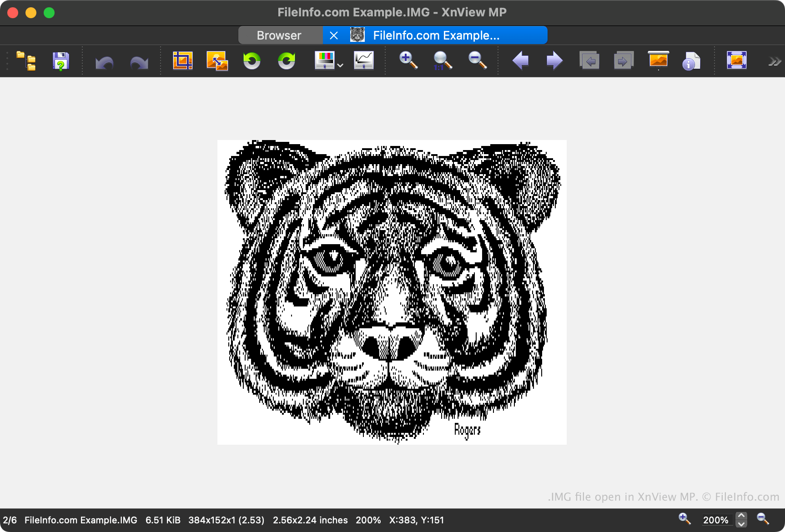Redo the action arrow icon
This screenshot has height=532, width=785.
(x=139, y=62)
